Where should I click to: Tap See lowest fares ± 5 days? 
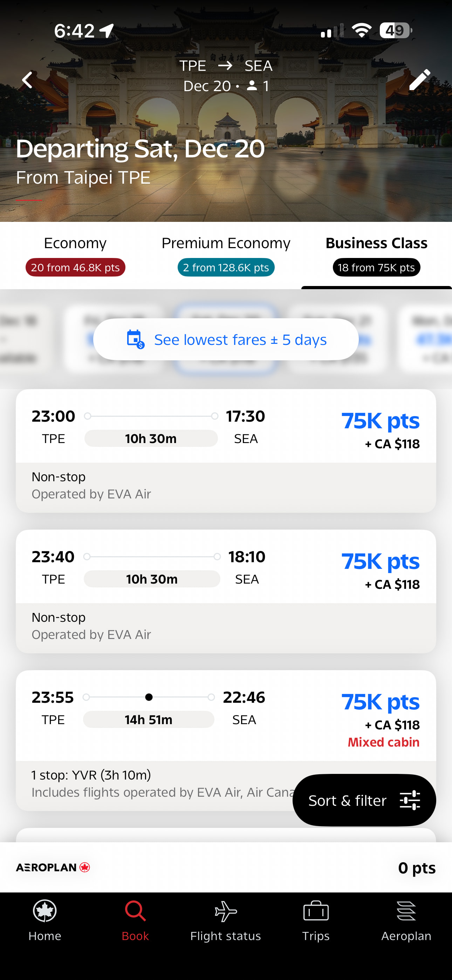tap(240, 339)
